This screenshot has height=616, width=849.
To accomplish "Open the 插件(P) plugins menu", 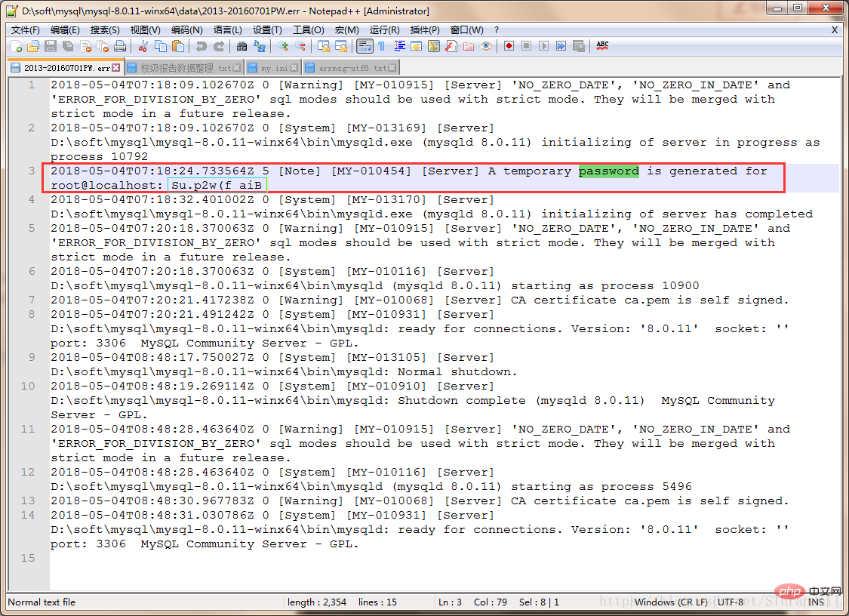I will (424, 29).
